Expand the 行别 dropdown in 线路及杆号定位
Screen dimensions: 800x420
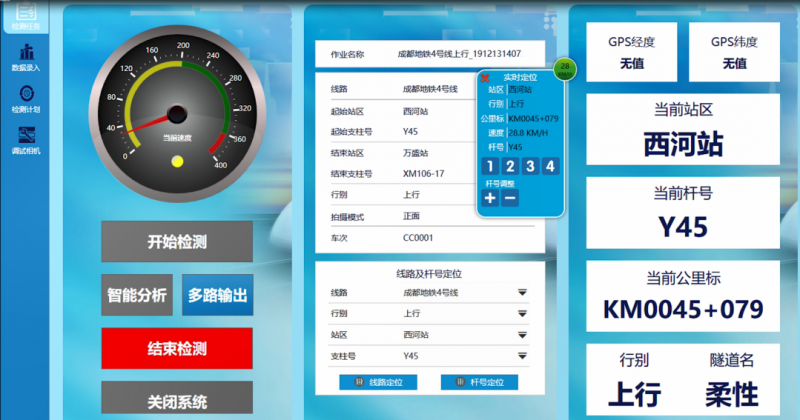pyautogui.click(x=522, y=314)
